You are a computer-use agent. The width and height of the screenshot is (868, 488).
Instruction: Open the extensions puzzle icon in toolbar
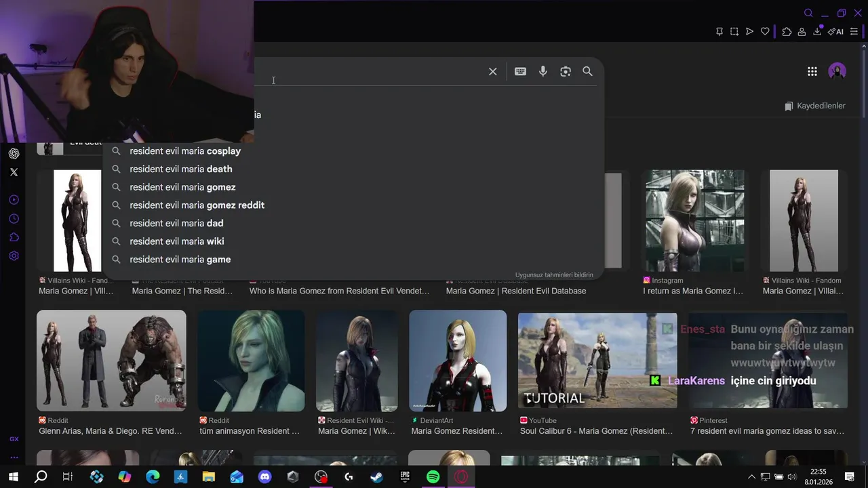787,31
